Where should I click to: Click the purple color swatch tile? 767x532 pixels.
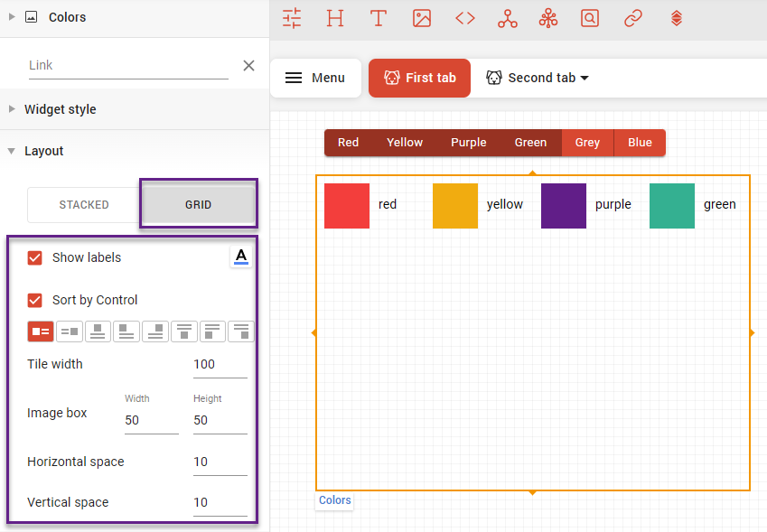pyautogui.click(x=564, y=206)
